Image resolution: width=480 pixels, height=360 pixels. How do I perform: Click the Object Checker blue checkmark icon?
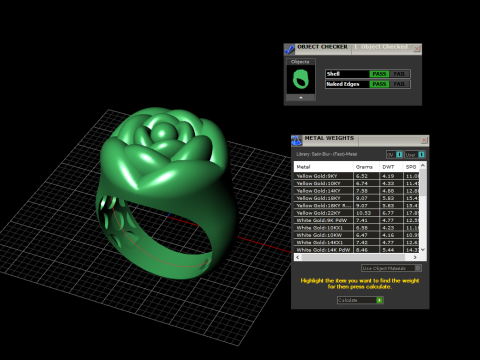[289, 49]
